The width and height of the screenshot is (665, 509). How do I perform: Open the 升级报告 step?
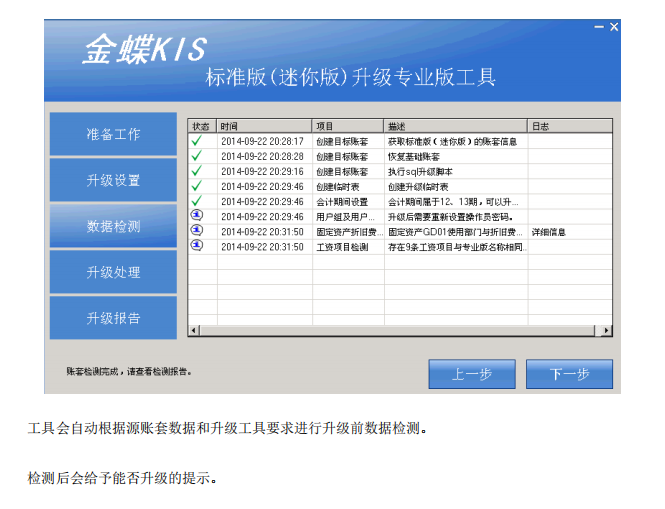pos(113,319)
